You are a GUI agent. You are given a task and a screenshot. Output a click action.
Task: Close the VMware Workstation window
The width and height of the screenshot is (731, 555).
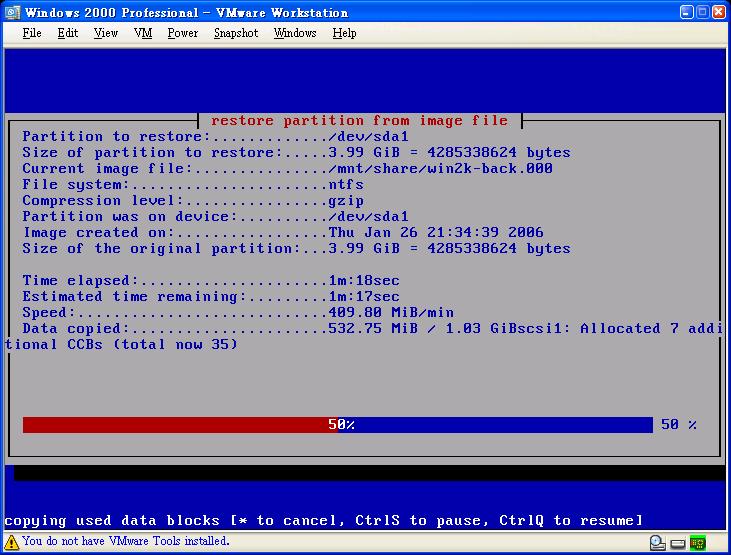click(718, 12)
